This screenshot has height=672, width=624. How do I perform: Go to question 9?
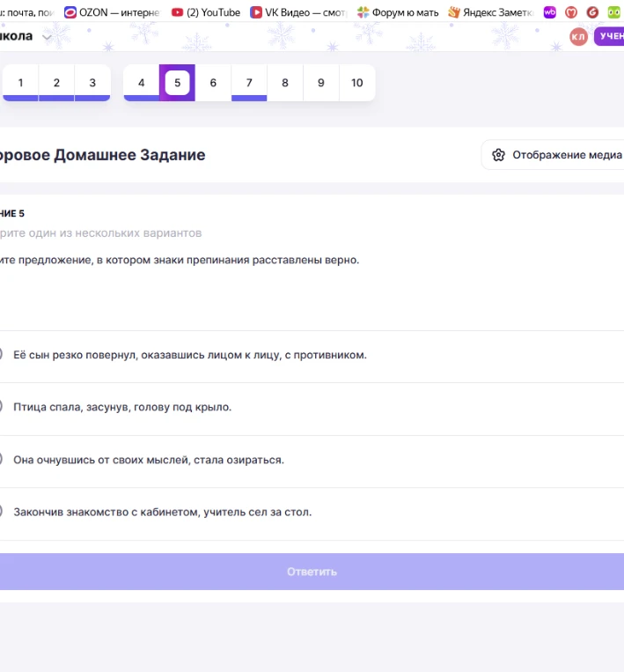(x=321, y=83)
